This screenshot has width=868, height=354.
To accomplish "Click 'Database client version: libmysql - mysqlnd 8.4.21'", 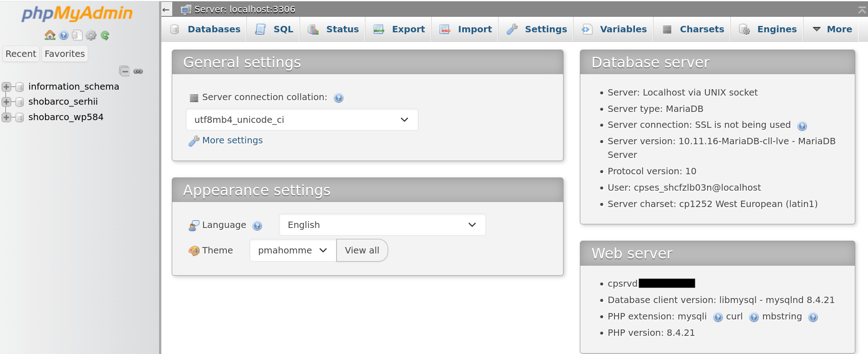I will pos(721,300).
